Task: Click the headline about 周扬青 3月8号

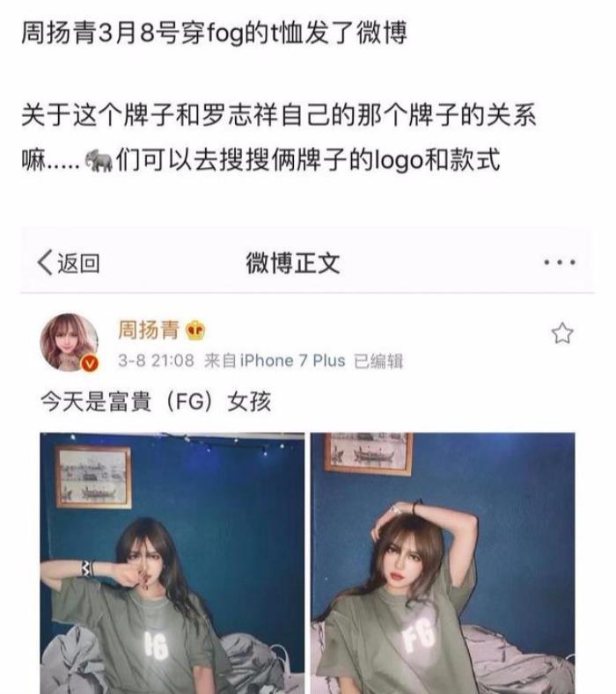Action: 215,33
